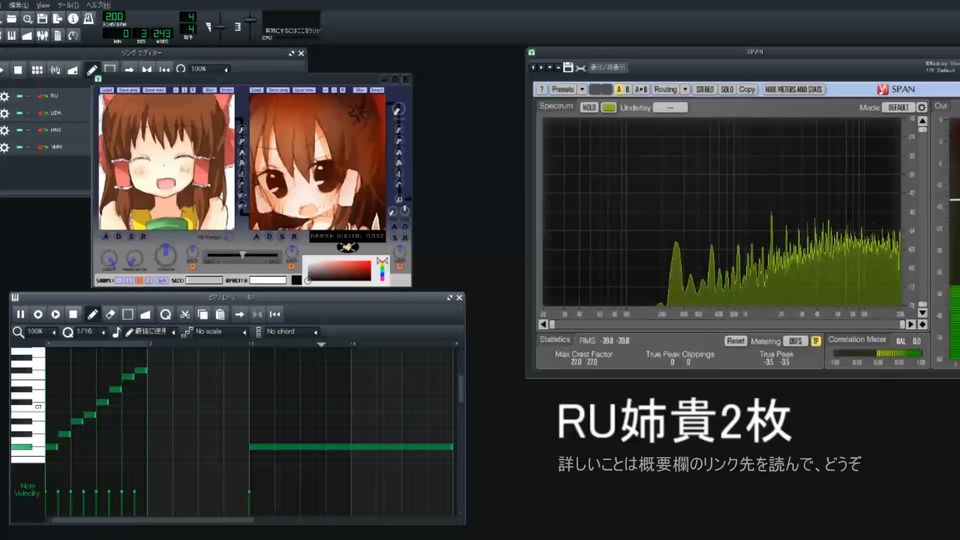Select the eraser tool in Piano Roll
The height and width of the screenshot is (540, 960).
(x=110, y=314)
